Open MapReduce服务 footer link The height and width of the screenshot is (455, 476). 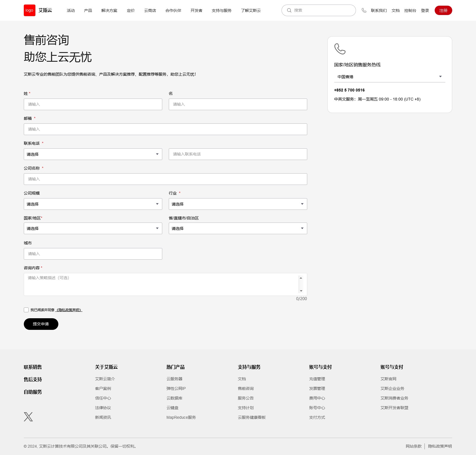(x=181, y=417)
